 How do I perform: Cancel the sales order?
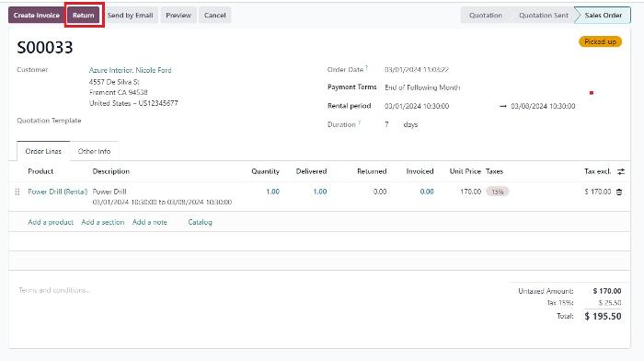(x=214, y=16)
